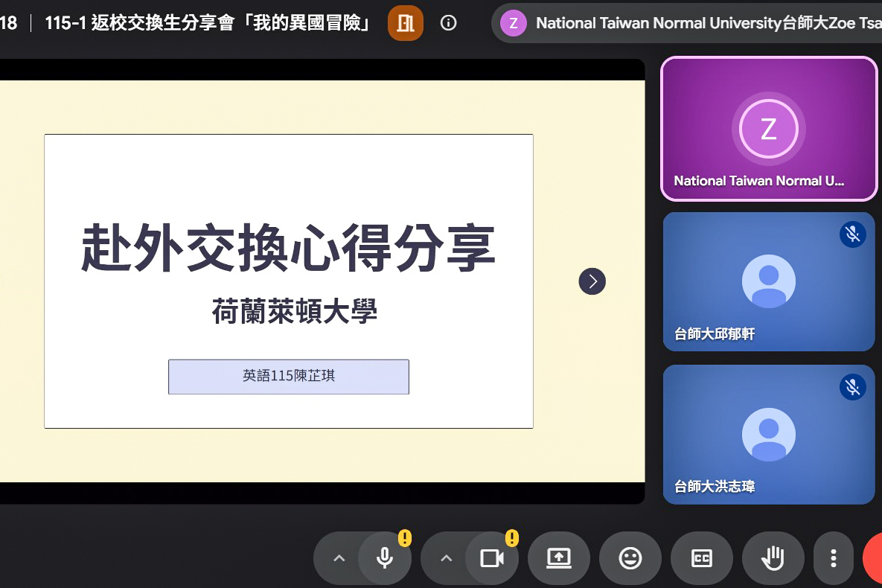The height and width of the screenshot is (588, 882).
Task: Click the camera warning badge
Action: (x=511, y=538)
